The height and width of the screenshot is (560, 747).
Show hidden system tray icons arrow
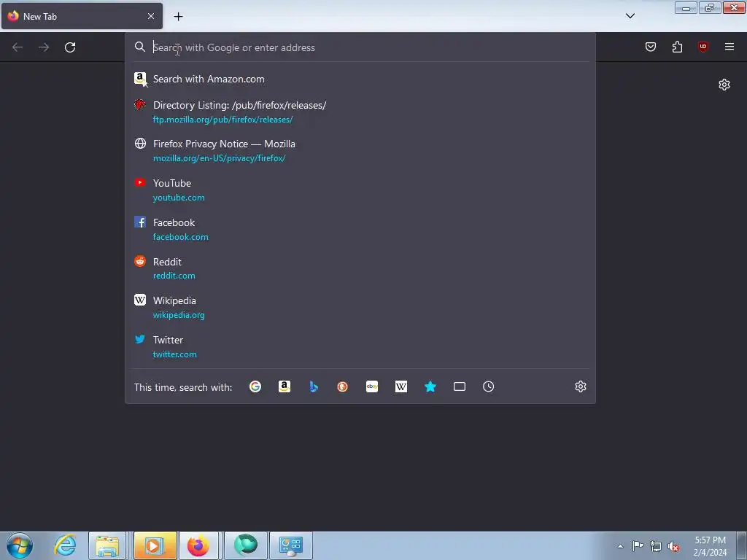pos(620,546)
